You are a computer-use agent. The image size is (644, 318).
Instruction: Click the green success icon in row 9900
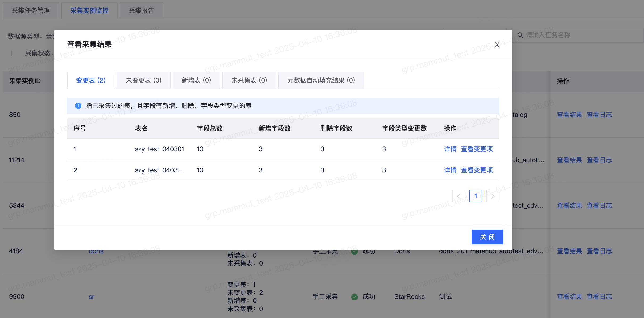[x=354, y=297]
